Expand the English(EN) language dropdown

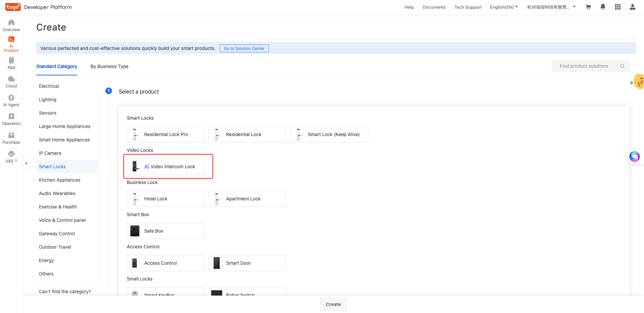coord(504,7)
